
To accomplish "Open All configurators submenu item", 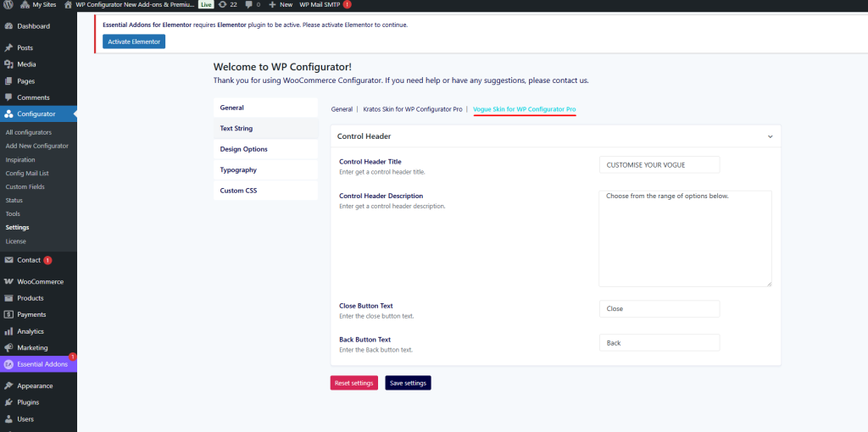I will click(28, 132).
